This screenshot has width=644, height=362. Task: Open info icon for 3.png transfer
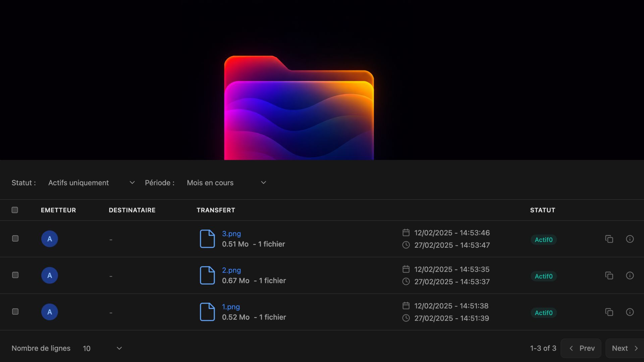[630, 239]
